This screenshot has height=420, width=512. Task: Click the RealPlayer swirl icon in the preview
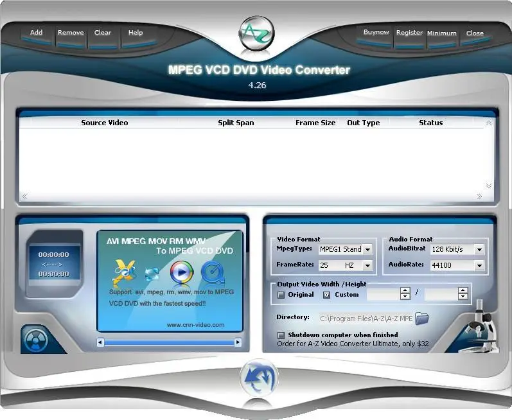click(152, 274)
